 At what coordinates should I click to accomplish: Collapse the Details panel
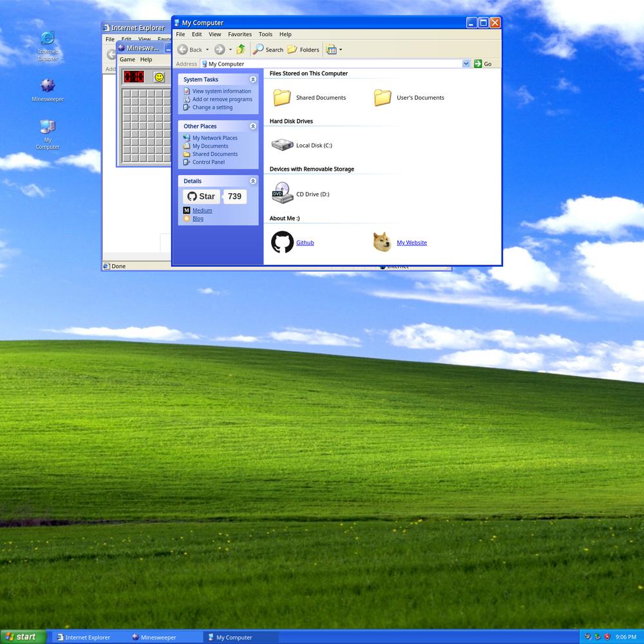(253, 181)
